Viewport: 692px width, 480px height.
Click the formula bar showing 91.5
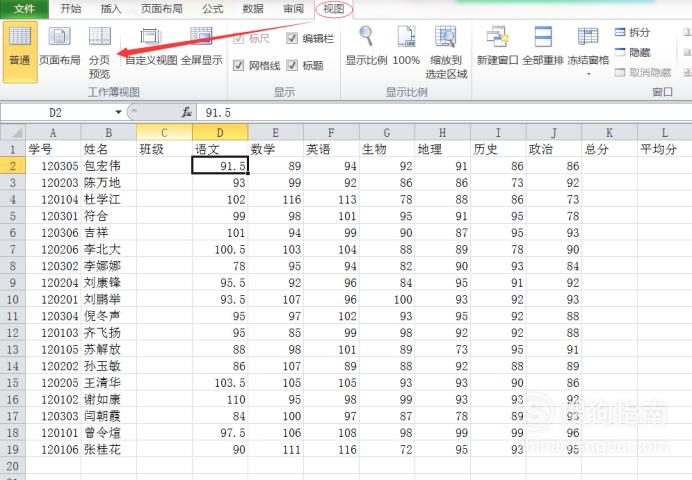[444, 112]
